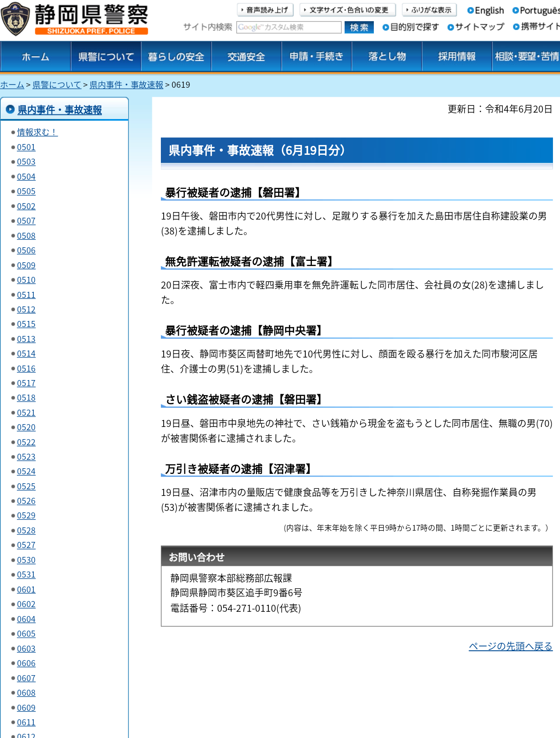Open the 暮らしの安全 navigation tab
Screen dimensions: 560x738
[x=176, y=56]
